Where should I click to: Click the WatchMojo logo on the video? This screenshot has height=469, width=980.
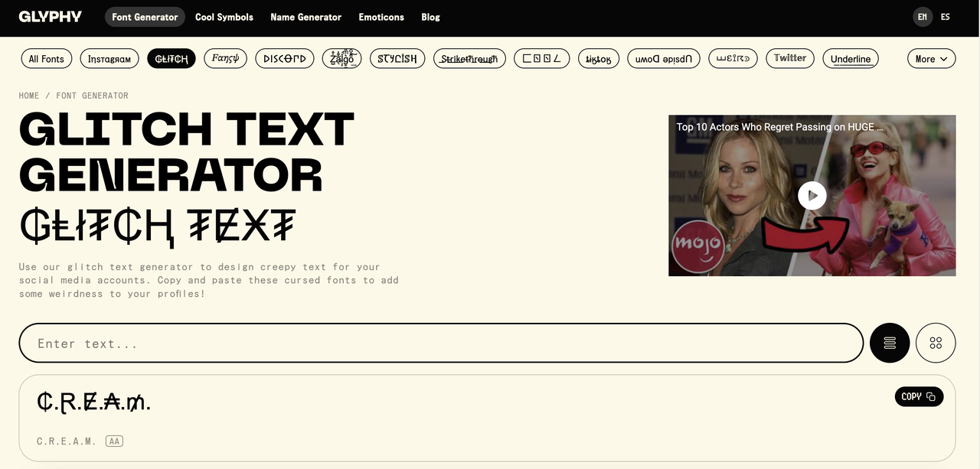pos(697,246)
